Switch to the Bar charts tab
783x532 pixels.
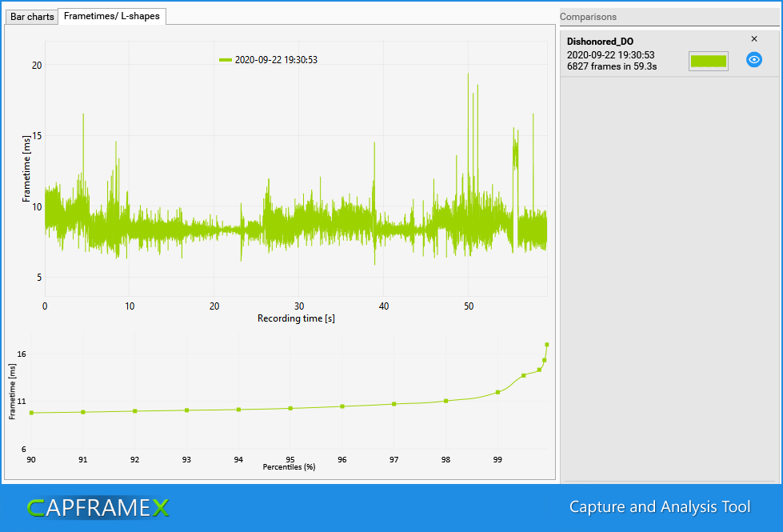32,17
